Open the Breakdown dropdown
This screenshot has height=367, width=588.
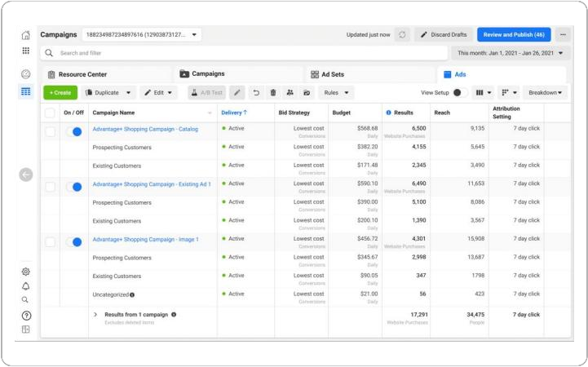point(545,93)
